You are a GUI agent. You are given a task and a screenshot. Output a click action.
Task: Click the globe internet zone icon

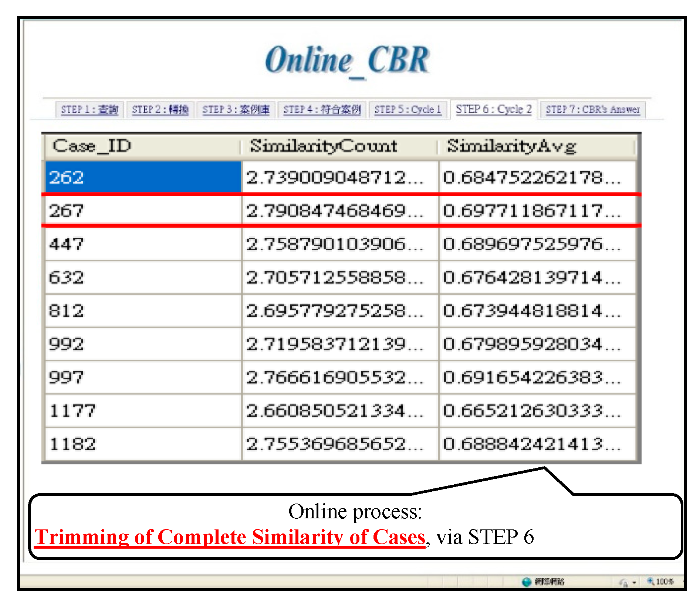(x=526, y=582)
